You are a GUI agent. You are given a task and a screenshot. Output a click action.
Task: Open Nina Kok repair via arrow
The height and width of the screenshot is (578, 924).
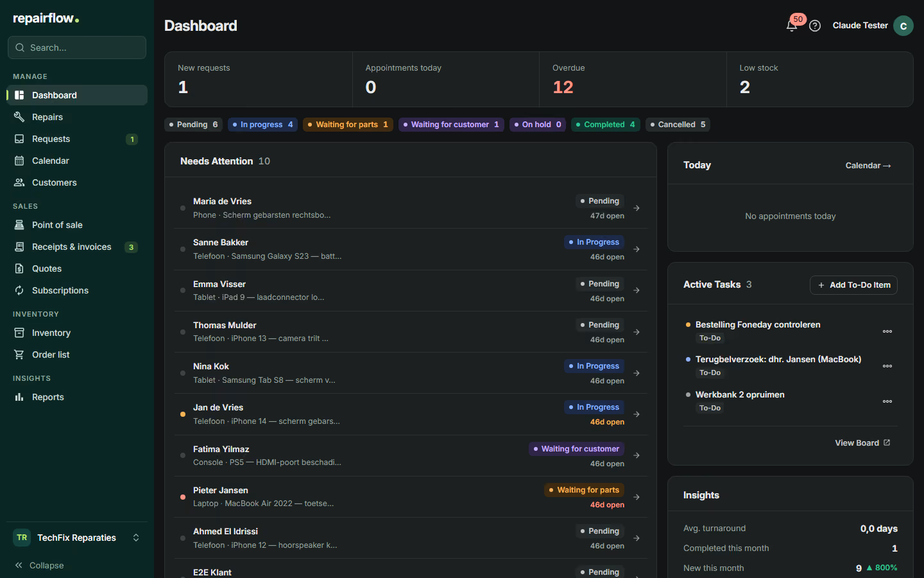637,373
